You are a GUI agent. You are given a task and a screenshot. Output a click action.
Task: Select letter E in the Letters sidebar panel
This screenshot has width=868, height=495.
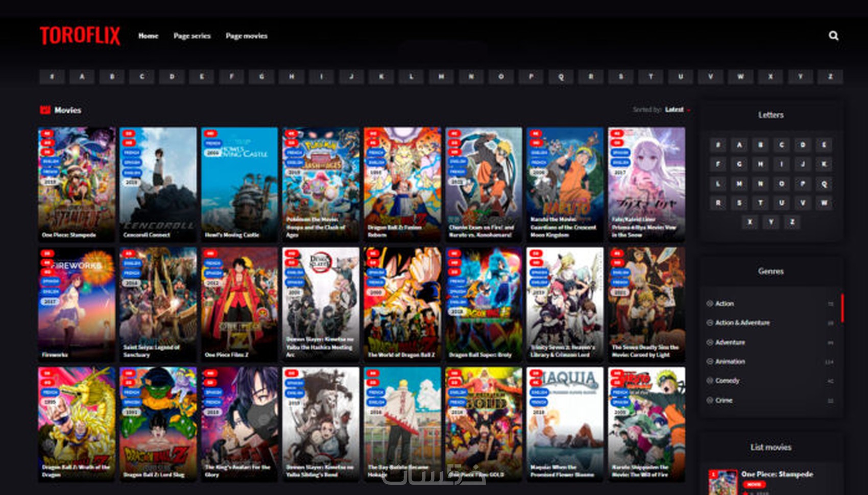coord(824,145)
